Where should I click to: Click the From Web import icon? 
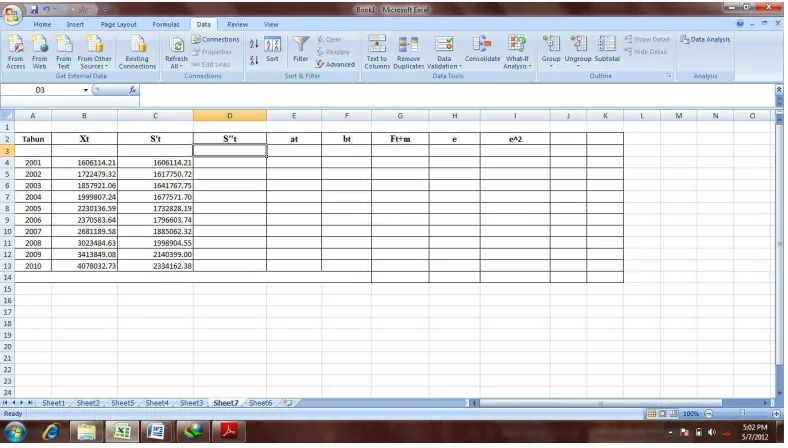40,52
